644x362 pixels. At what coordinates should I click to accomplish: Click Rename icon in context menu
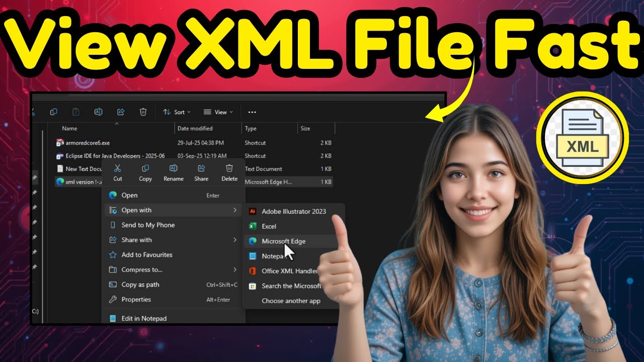click(x=174, y=172)
